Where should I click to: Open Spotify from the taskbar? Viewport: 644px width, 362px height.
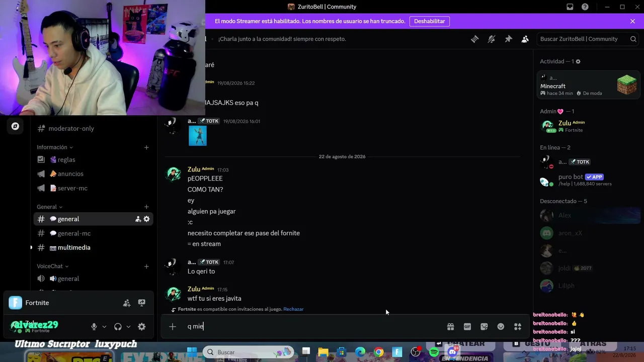click(434, 352)
